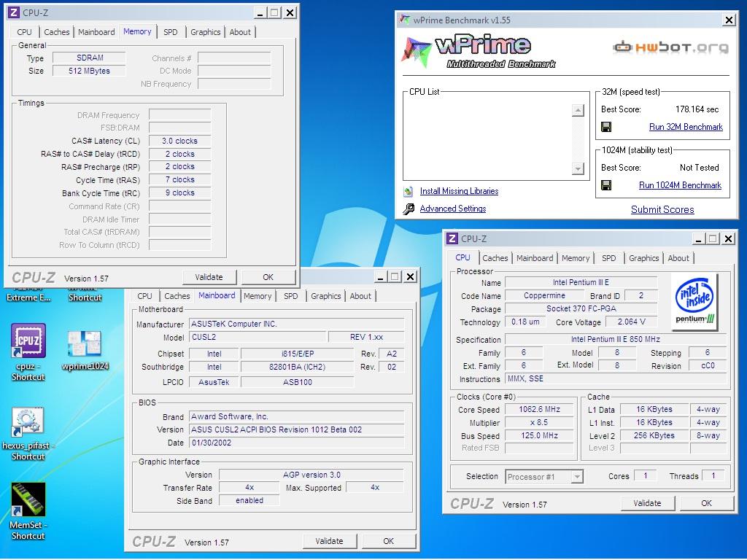Click wPrime Benchmark title bar icon
The width and height of the screenshot is (747, 560).
[405, 20]
